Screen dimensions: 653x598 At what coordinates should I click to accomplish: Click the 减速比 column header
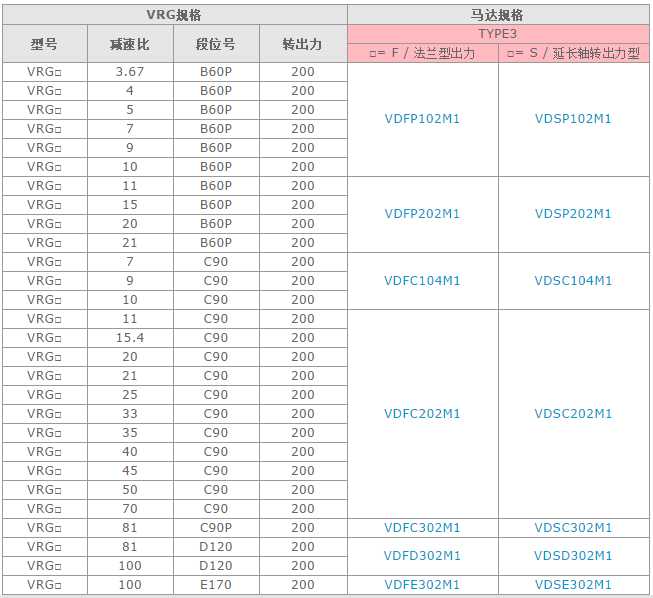(130, 44)
